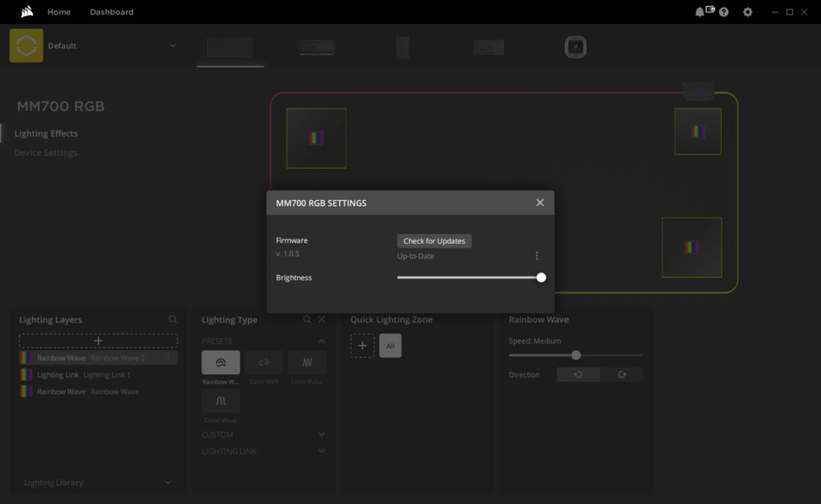This screenshot has width=821, height=504.
Task: Collapse the PRESETS section
Action: [322, 341]
